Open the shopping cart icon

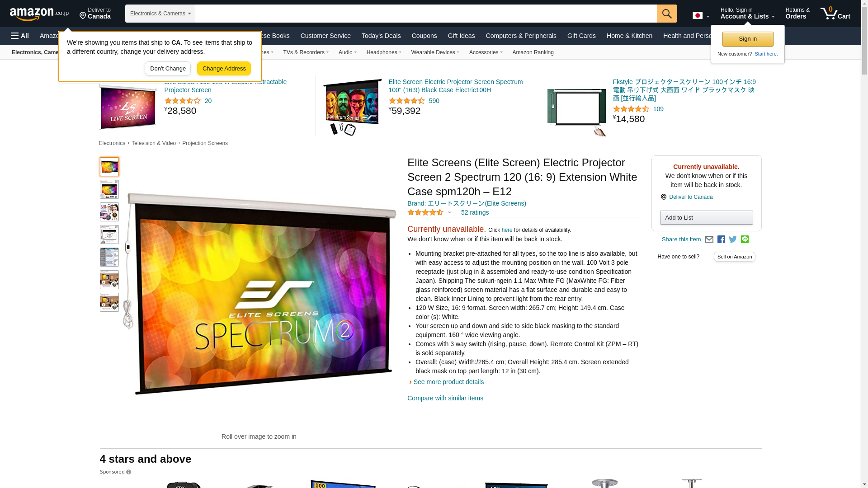tap(835, 14)
